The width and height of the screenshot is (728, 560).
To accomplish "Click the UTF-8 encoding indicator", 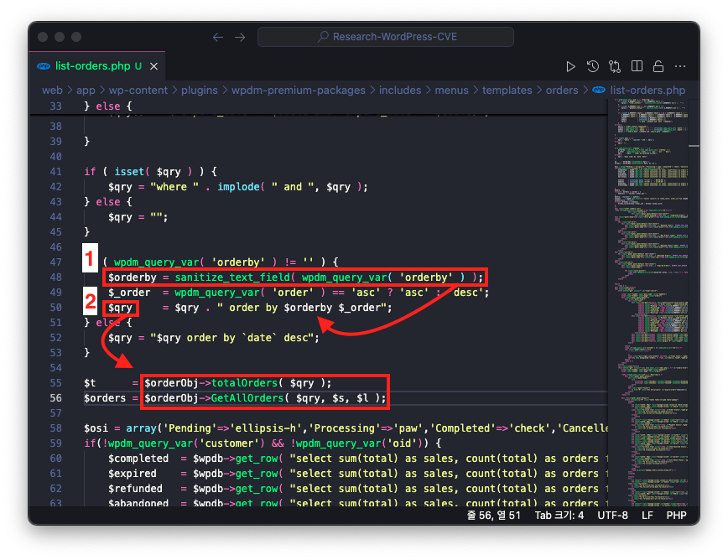I will click(x=612, y=516).
